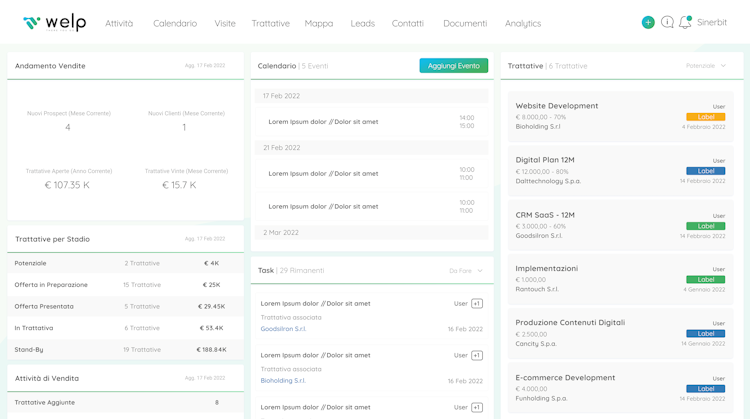Click Nuovi Prospect value 4
This screenshot has width=750, height=419.
(x=67, y=127)
